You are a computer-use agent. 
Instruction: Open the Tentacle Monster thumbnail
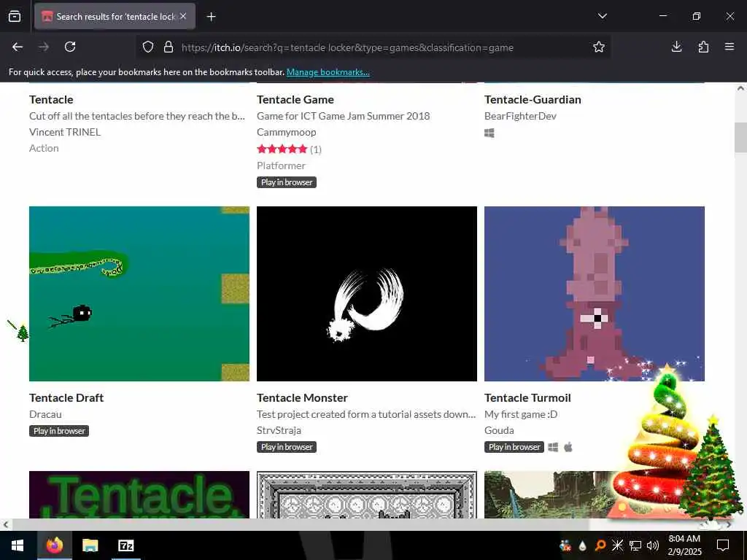(x=367, y=294)
